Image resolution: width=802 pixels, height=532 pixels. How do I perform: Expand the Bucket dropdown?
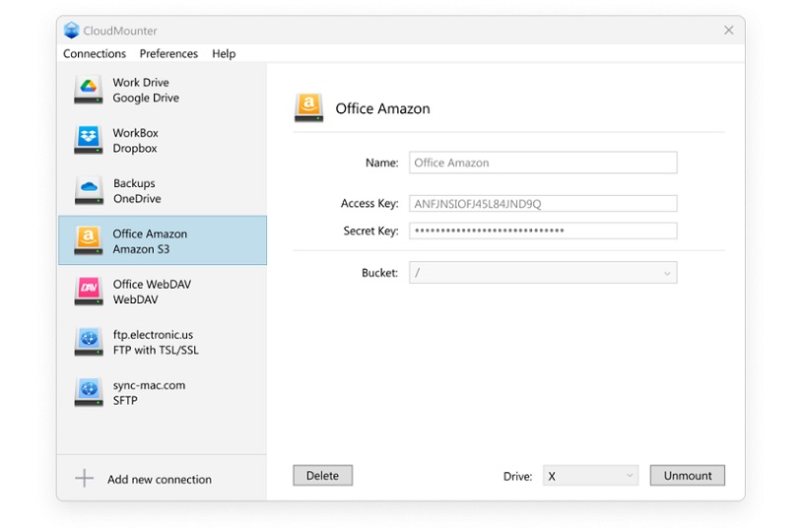tap(543, 273)
